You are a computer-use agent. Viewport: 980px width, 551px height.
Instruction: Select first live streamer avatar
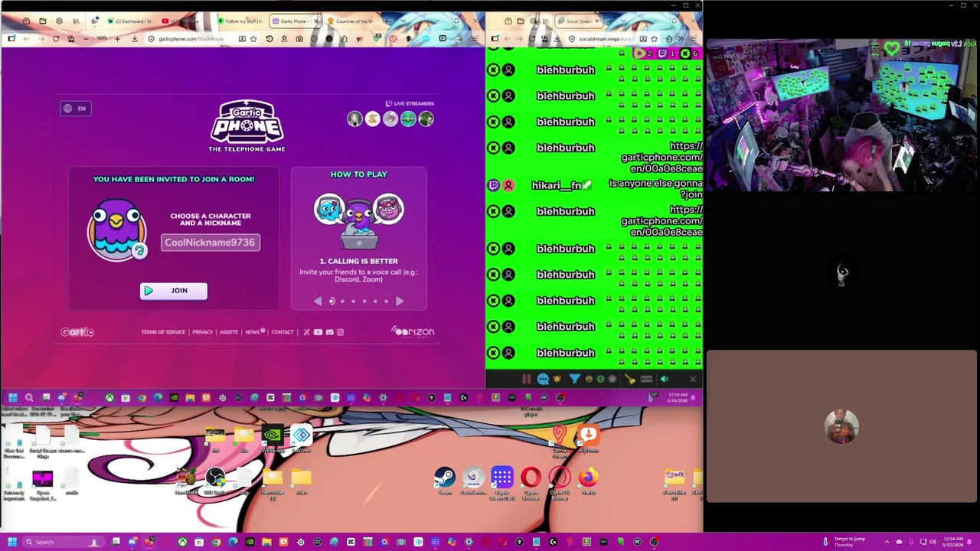pos(354,119)
